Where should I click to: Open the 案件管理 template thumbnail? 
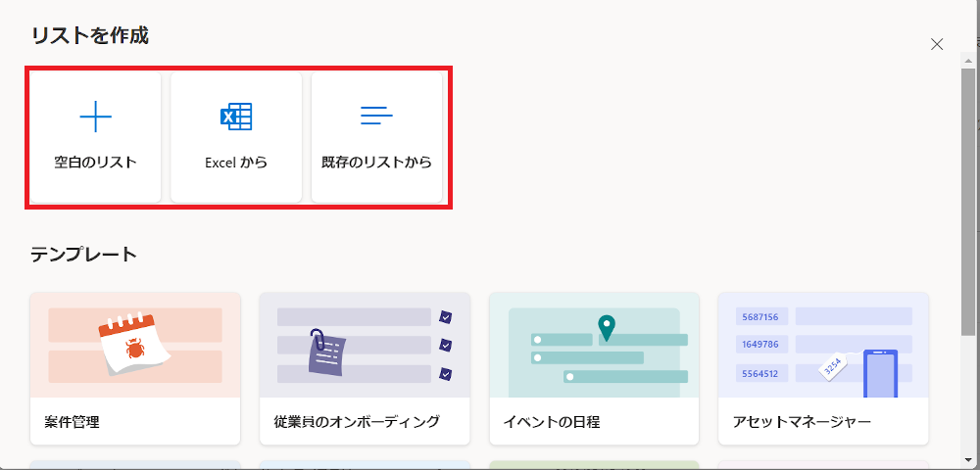[x=135, y=346]
